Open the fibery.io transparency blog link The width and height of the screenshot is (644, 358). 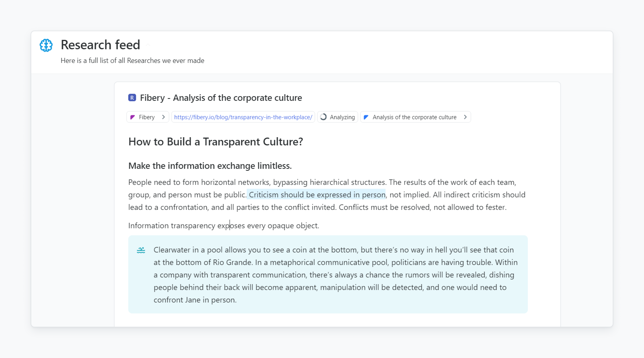pyautogui.click(x=243, y=117)
